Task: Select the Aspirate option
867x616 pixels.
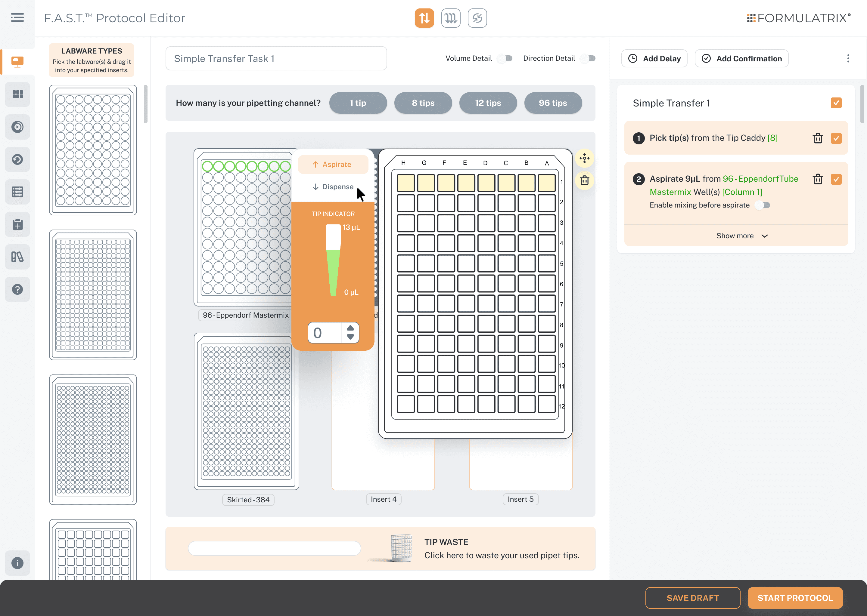Action: (333, 165)
